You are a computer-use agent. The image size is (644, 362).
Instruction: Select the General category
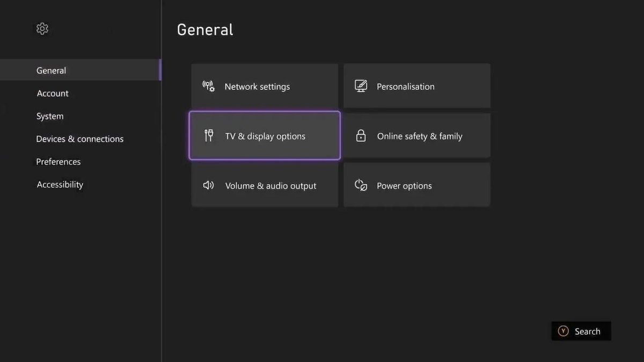click(x=51, y=70)
